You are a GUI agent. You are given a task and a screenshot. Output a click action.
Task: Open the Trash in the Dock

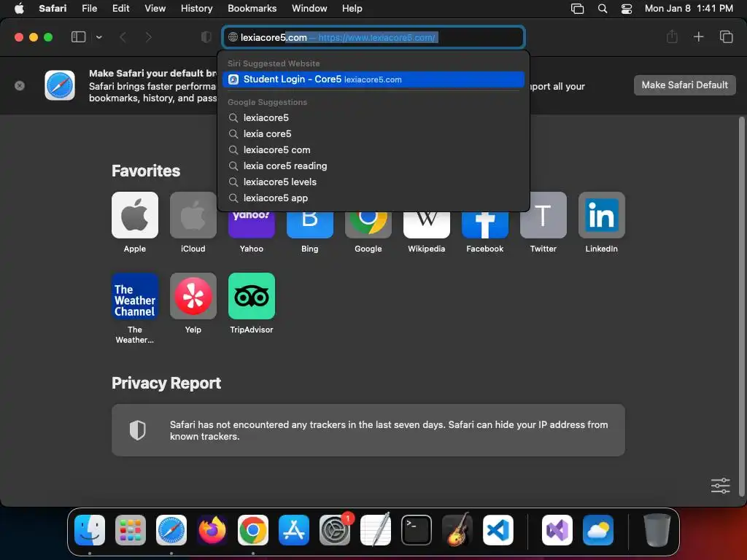(x=657, y=529)
